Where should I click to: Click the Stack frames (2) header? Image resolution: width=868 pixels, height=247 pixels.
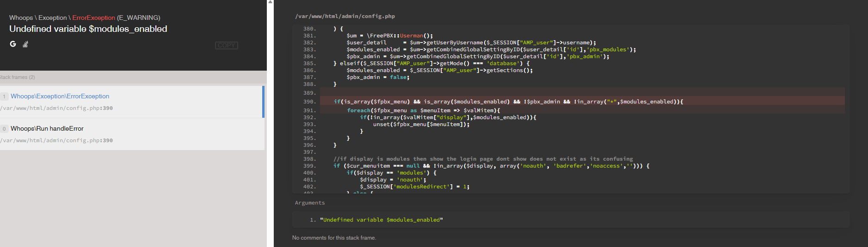coord(18,77)
